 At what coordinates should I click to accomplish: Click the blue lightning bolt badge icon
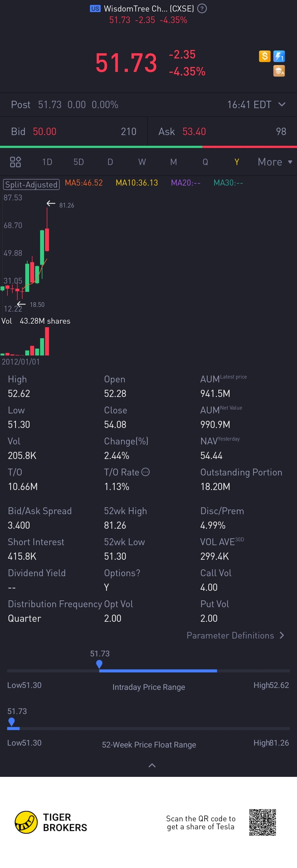[x=279, y=56]
